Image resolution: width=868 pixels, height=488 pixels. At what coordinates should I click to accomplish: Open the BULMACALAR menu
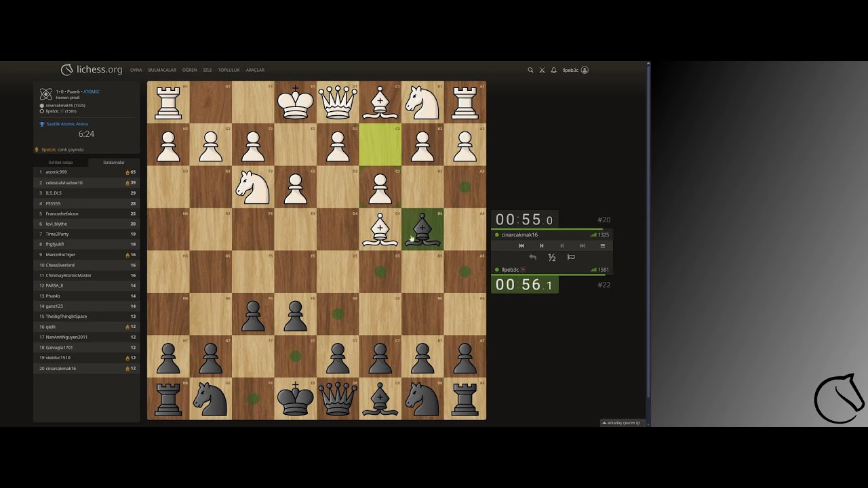162,70
